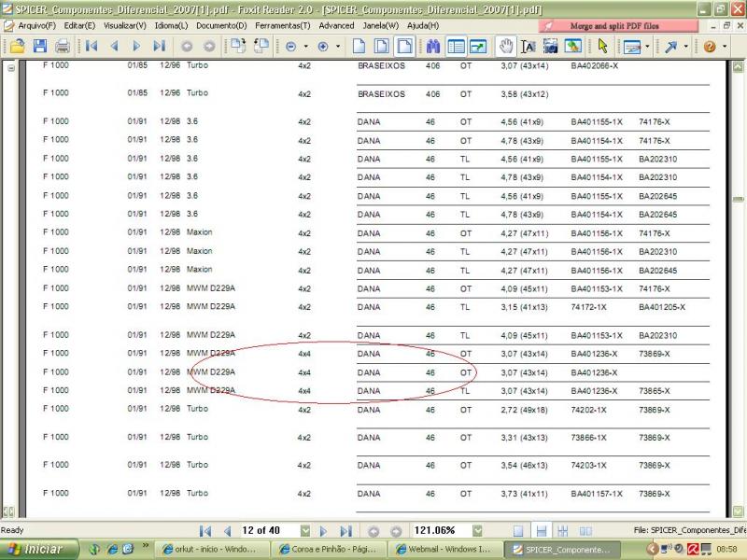The width and height of the screenshot is (747, 560).
Task: Open the zoom percentage dropdown in status bar
Action: point(477,530)
